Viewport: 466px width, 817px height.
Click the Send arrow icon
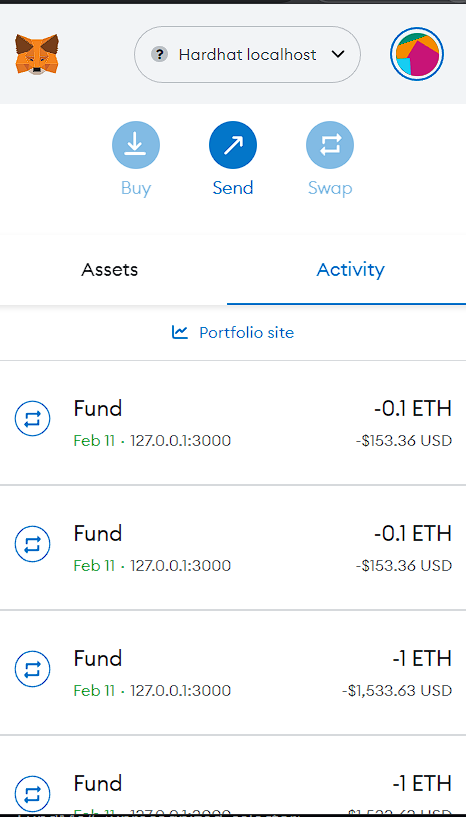tap(232, 145)
